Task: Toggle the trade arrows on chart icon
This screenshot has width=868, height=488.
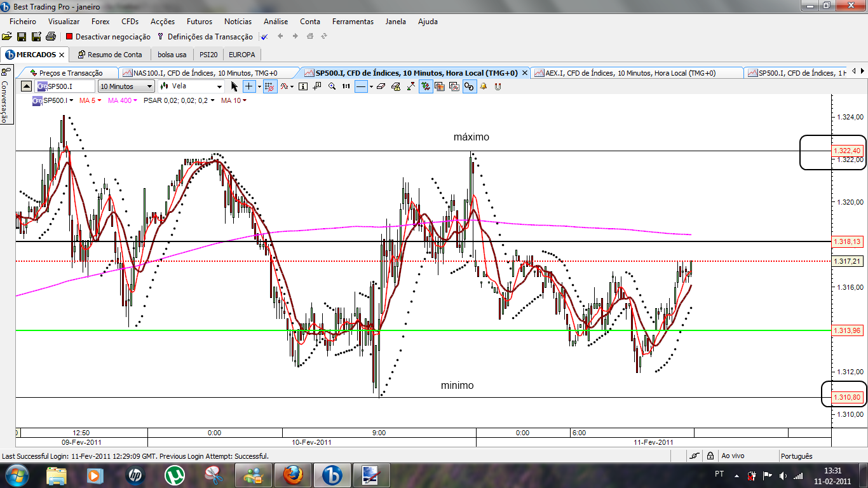Action: tap(426, 86)
